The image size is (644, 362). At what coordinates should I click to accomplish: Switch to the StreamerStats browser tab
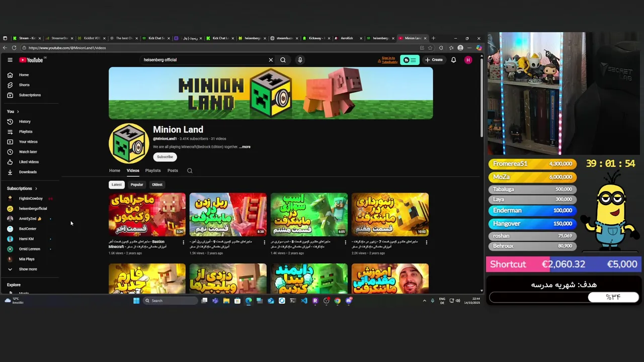click(60, 38)
